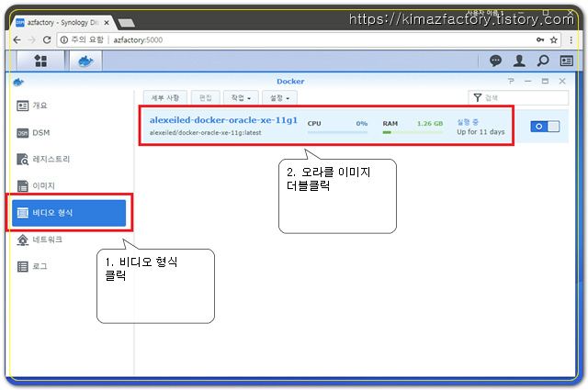Screen dimensions: 588x390
Task: Click the saved password key icon
Action: point(540,39)
